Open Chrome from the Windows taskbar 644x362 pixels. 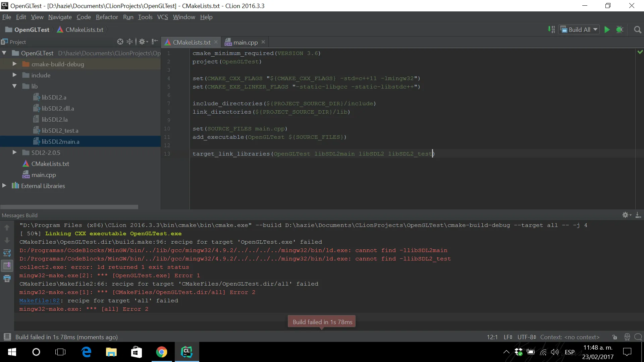tap(161, 352)
